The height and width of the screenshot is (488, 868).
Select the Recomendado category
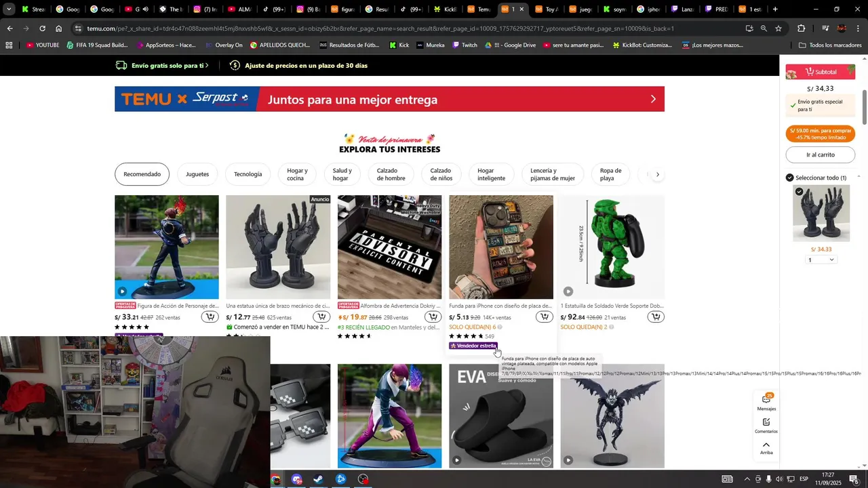[x=142, y=174]
